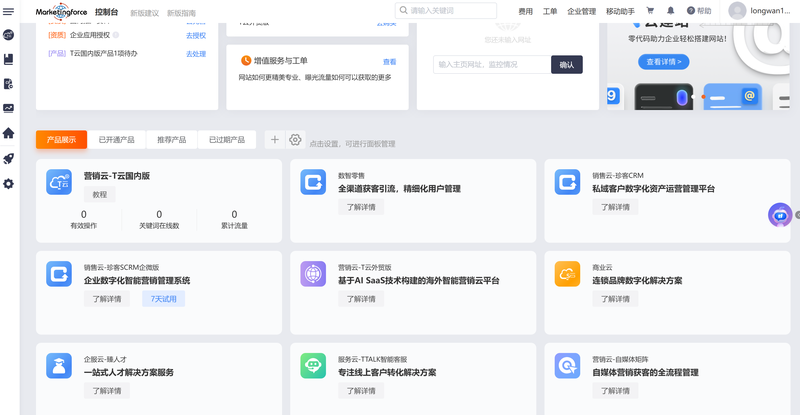The width and height of the screenshot is (800, 415).
Task: Click the 数智零售 product icon
Action: (x=313, y=182)
